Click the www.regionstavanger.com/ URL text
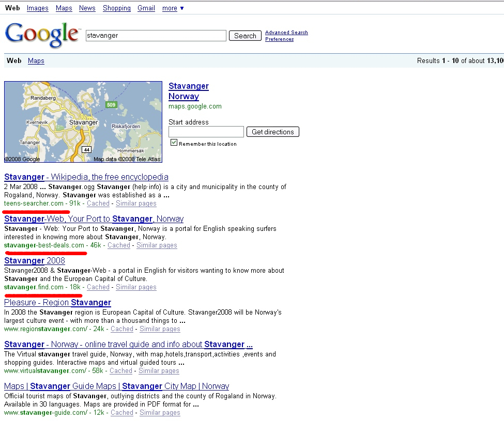 (45, 329)
